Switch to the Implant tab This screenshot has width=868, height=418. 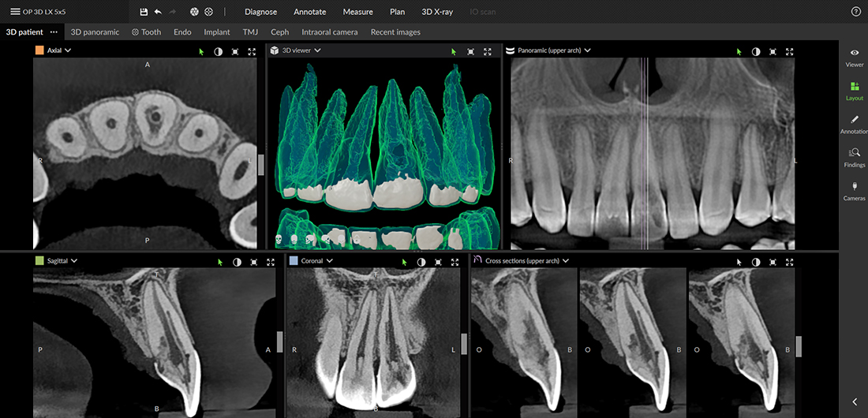click(x=217, y=32)
